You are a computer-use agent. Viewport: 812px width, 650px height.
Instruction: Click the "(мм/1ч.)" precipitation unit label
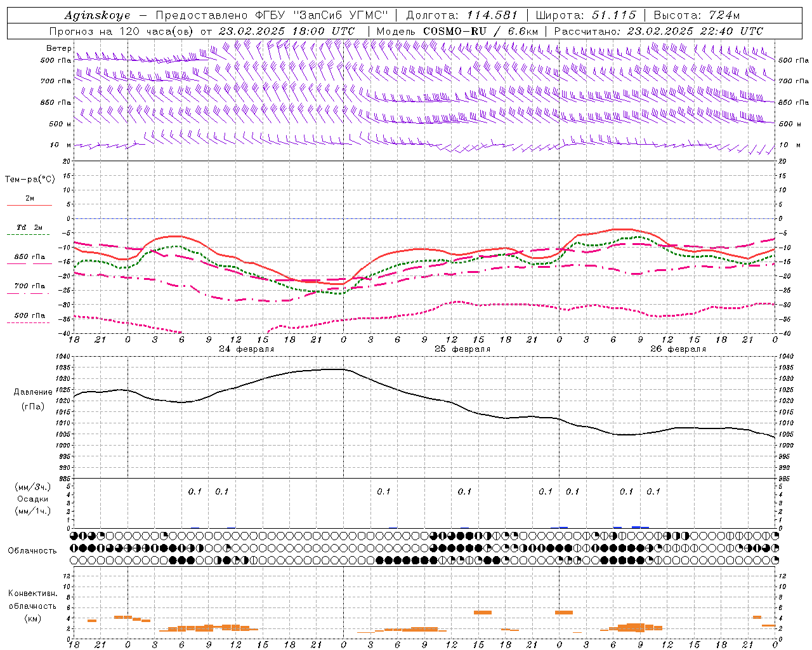[32, 511]
